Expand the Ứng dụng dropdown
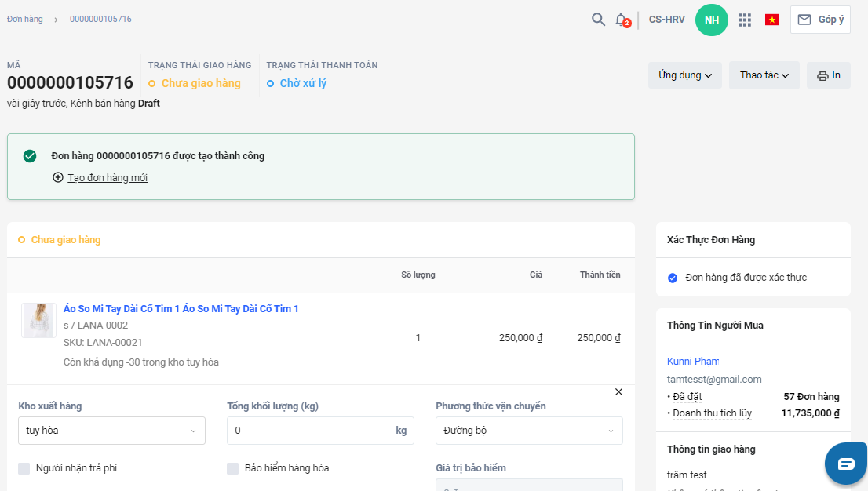 tap(684, 75)
